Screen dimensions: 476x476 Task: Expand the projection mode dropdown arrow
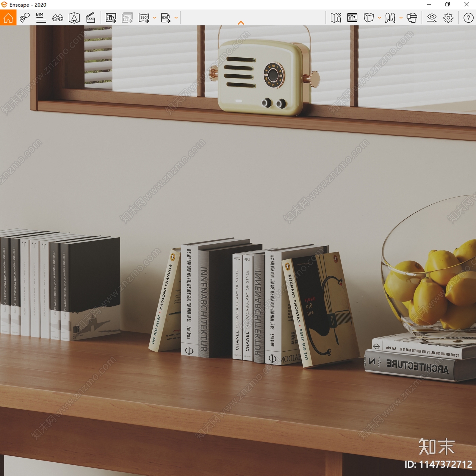pyautogui.click(x=380, y=18)
